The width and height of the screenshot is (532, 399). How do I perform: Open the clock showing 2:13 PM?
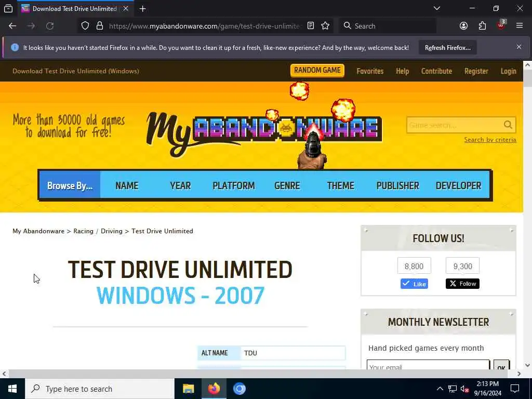(x=487, y=389)
